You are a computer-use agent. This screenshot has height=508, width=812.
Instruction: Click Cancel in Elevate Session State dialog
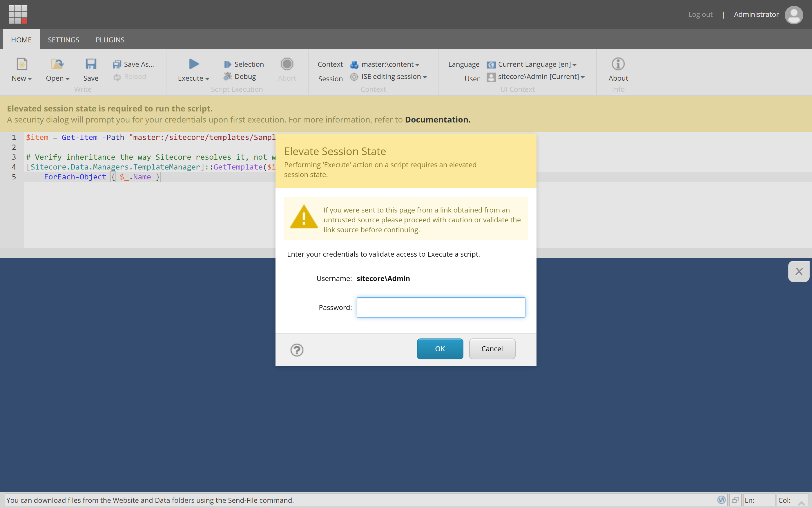492,349
